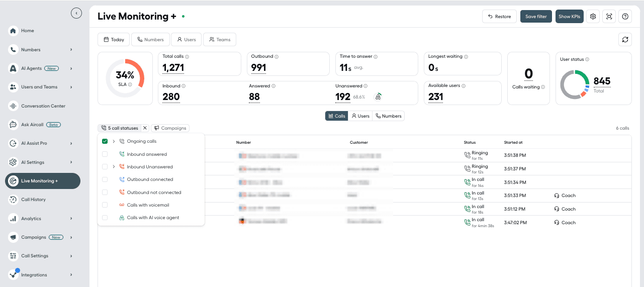Click the AI Settings sidebar icon
The height and width of the screenshot is (287, 644).
pyautogui.click(x=14, y=162)
